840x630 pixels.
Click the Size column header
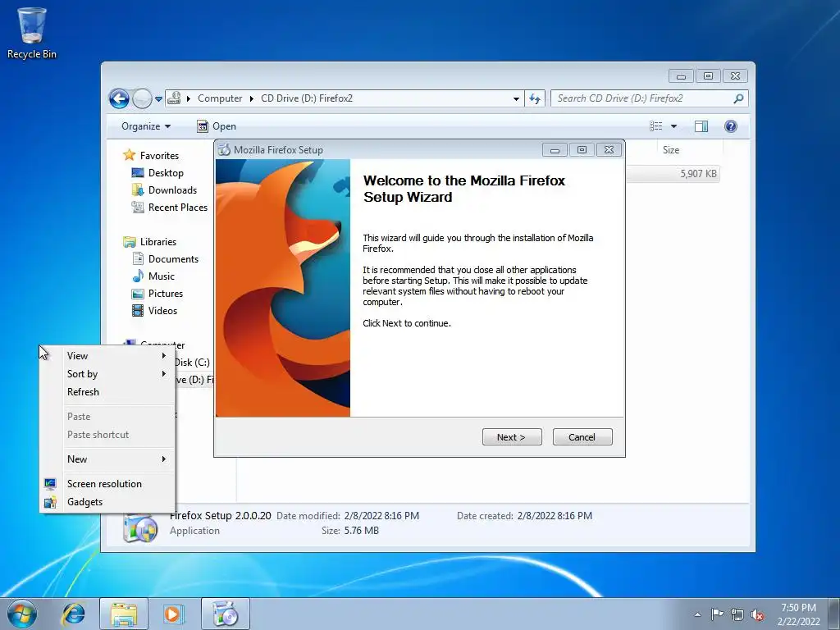[x=689, y=151]
